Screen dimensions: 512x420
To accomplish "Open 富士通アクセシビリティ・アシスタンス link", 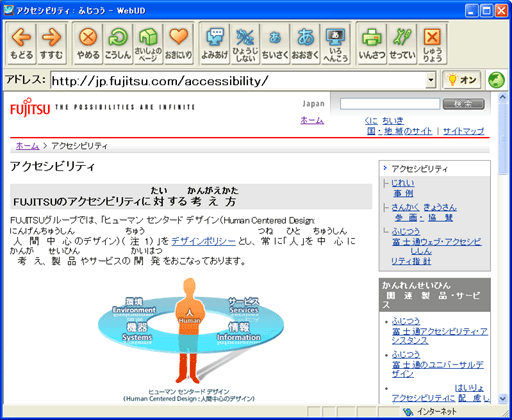I will point(440,331).
